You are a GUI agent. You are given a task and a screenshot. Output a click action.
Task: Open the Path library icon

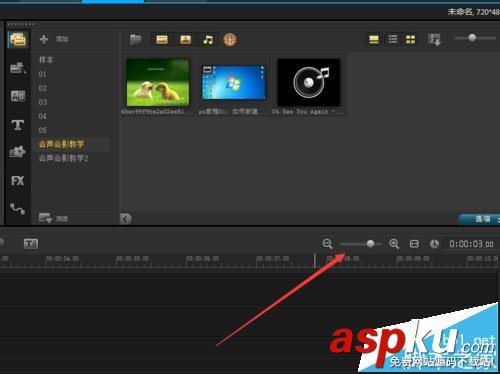tap(18, 209)
